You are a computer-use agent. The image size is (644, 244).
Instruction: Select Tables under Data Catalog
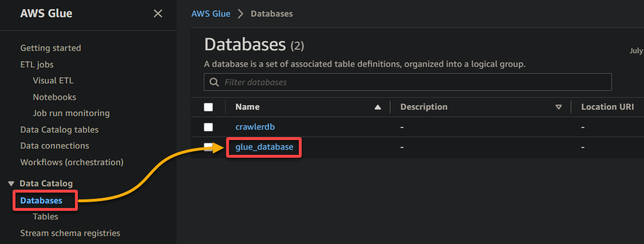[x=45, y=217]
